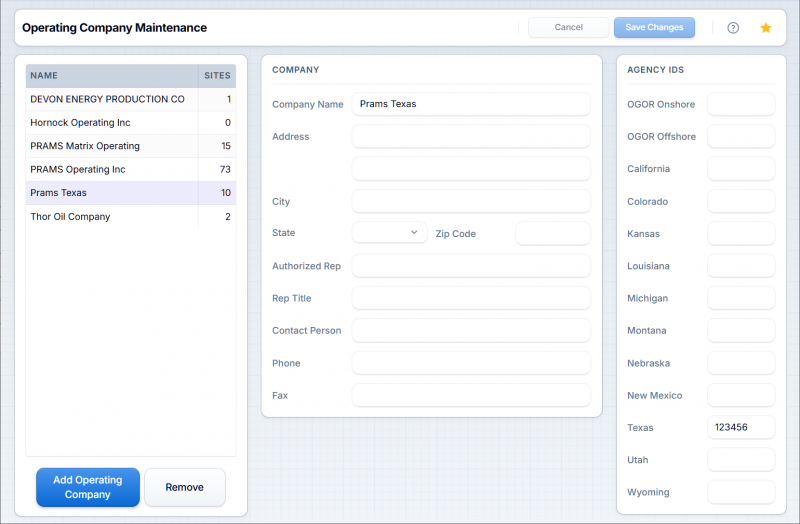
Task: Click the Texas ID field showing 123456
Action: coord(741,428)
